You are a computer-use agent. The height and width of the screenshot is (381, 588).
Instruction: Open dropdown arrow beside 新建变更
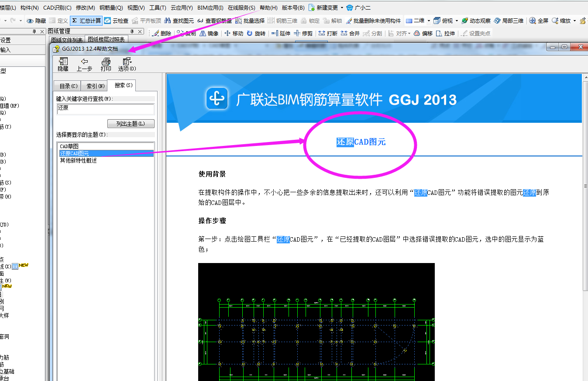tap(342, 8)
